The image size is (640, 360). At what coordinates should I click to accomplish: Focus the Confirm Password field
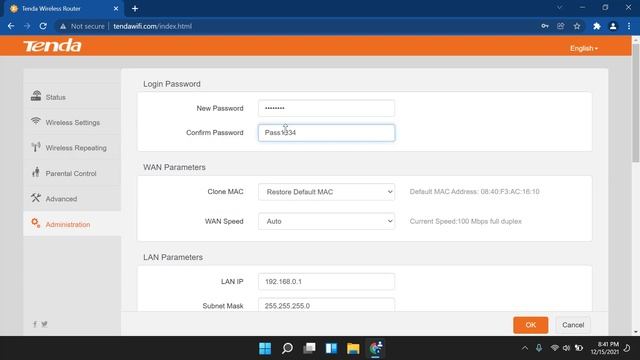[327, 133]
